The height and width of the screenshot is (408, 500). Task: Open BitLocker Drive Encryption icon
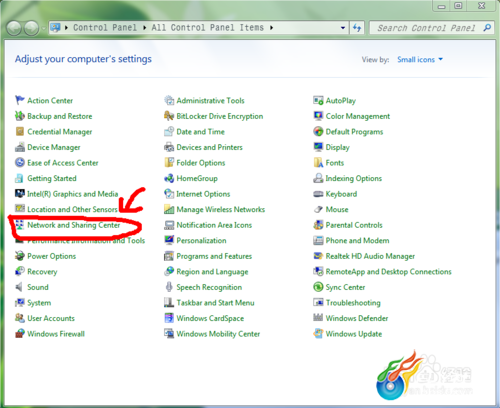[x=169, y=116]
